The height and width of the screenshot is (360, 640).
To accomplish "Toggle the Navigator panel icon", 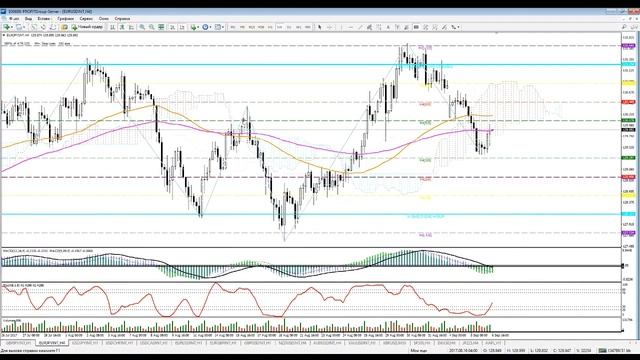I will pos(53,27).
